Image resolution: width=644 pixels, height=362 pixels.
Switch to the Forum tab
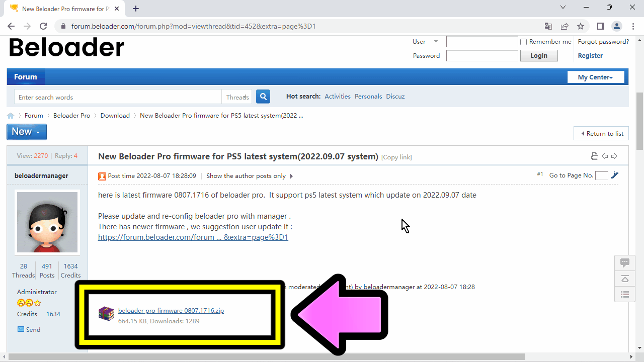(25, 76)
